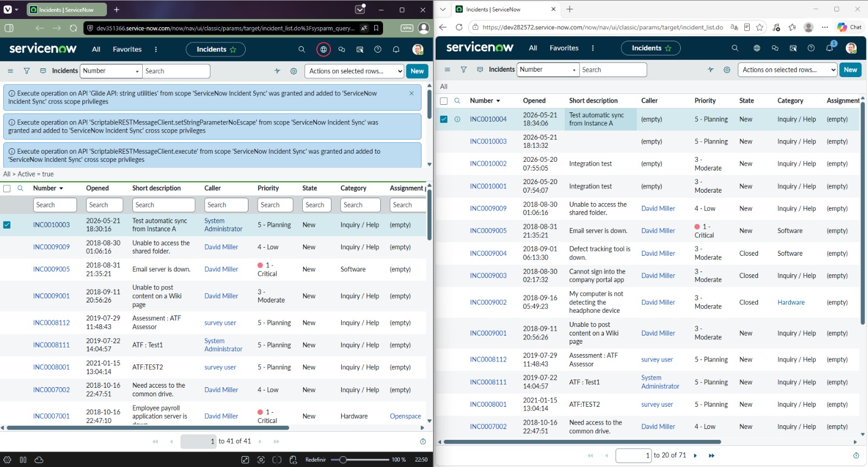Image resolution: width=868 pixels, height=467 pixels.
Task: Jump to last page in right list
Action: click(x=712, y=456)
